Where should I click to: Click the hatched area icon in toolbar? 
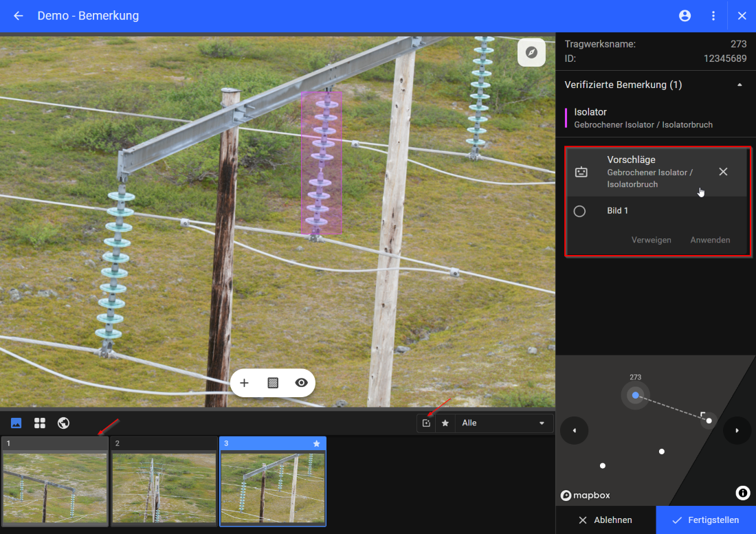point(272,383)
